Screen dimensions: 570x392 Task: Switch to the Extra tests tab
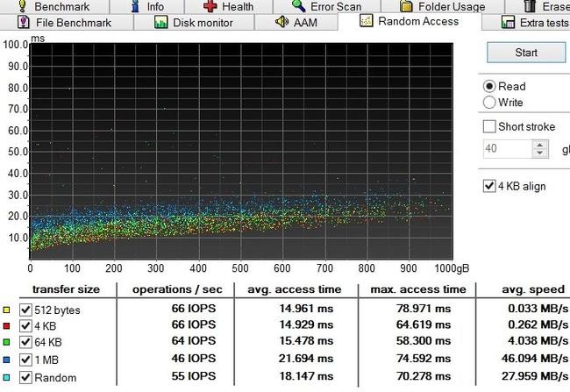point(534,23)
